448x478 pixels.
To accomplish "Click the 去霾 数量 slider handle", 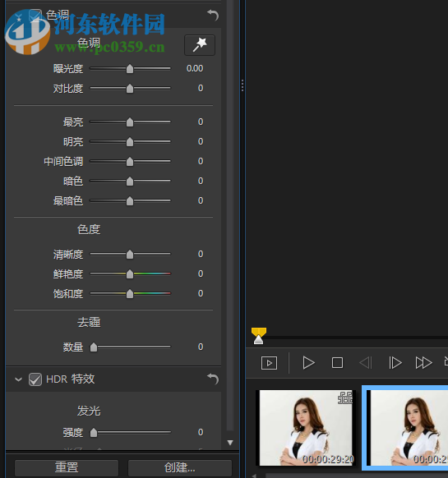I will tap(94, 347).
